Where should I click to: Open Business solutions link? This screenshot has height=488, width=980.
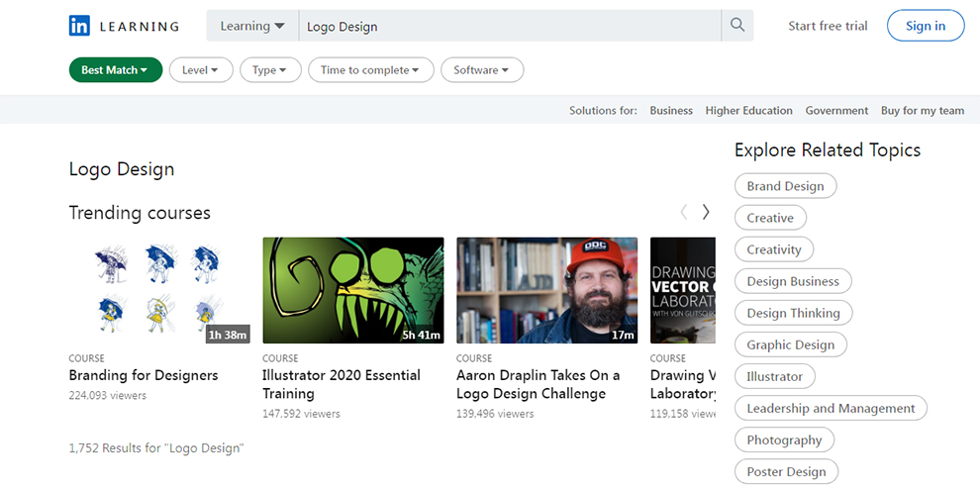click(671, 111)
